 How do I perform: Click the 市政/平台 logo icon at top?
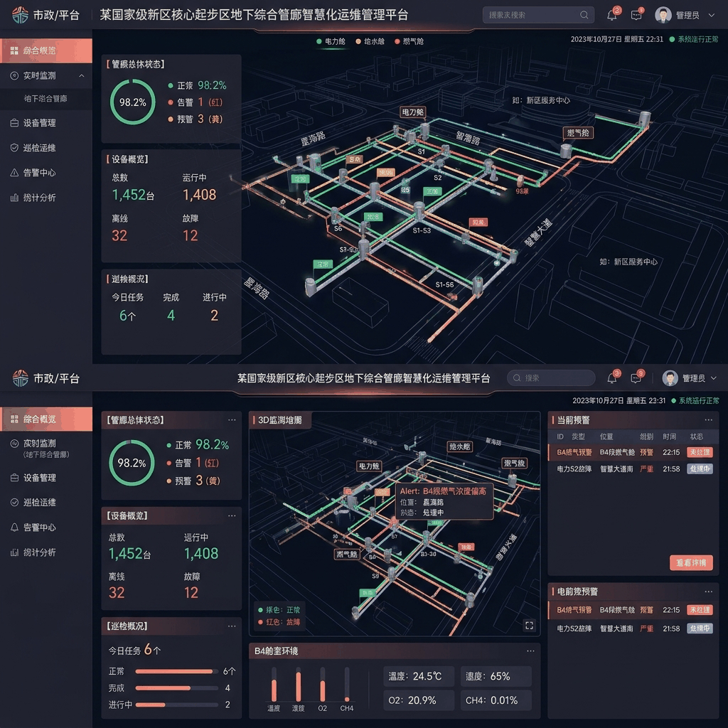[x=20, y=15]
